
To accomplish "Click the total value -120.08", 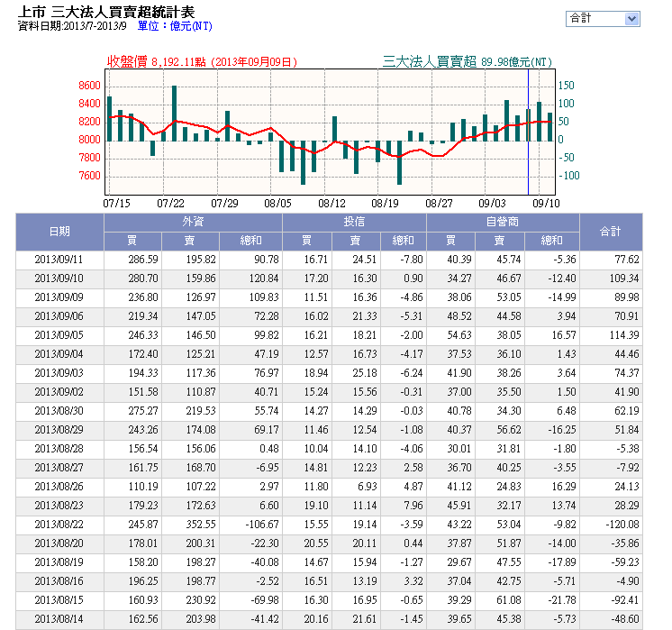I will pos(622,525).
